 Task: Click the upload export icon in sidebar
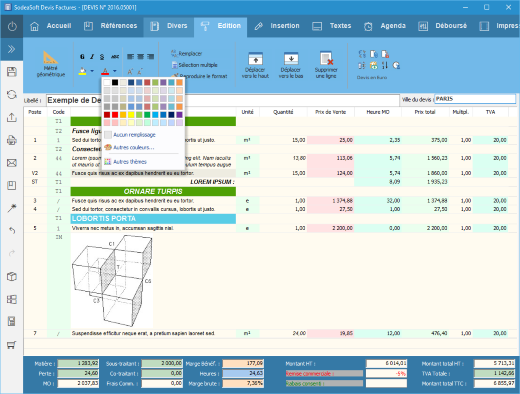[12, 117]
